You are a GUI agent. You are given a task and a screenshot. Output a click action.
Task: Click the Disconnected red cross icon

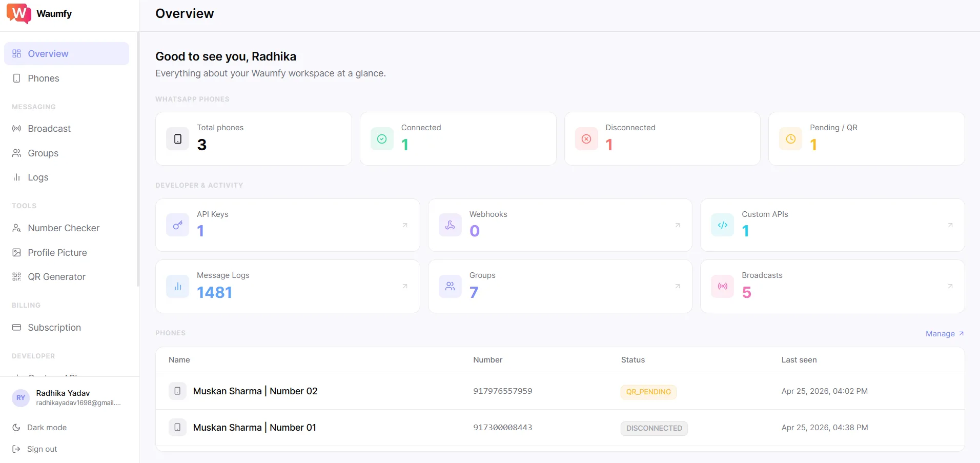click(586, 139)
